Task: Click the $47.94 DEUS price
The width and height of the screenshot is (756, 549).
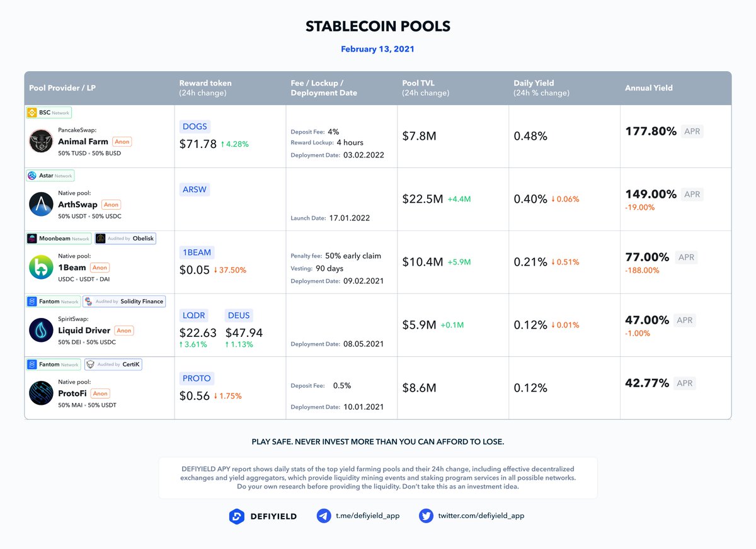Action: tap(244, 333)
